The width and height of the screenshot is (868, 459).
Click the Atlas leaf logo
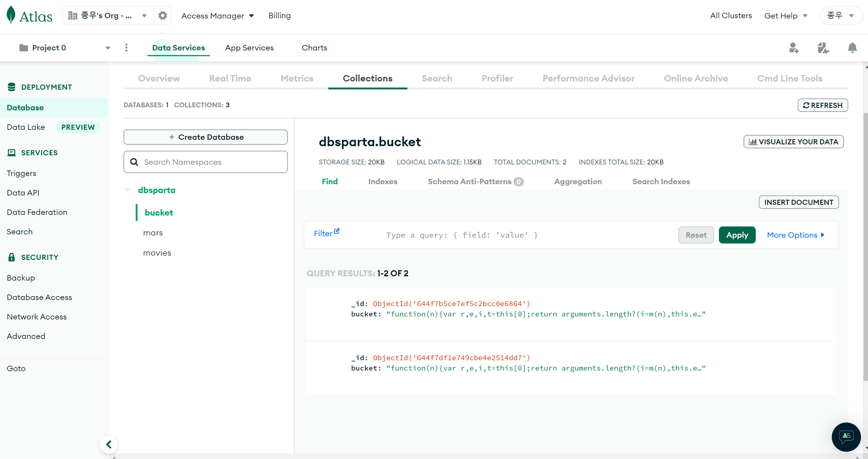click(11, 15)
